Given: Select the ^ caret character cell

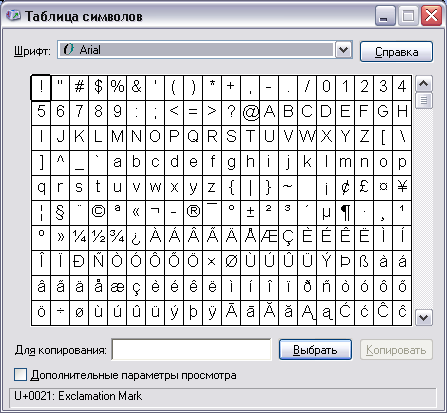Looking at the screenshot, I should (60, 163).
